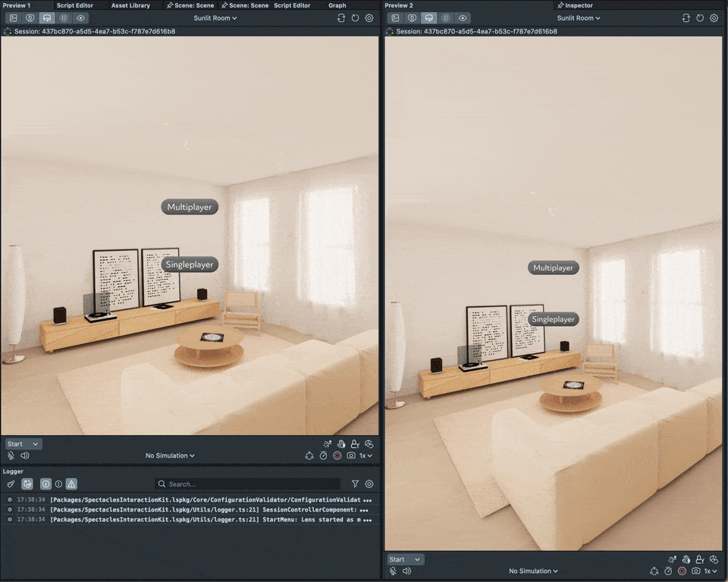Expand the No Simulation dropdown in Preview 2
This screenshot has height=582, width=728.
tap(533, 571)
